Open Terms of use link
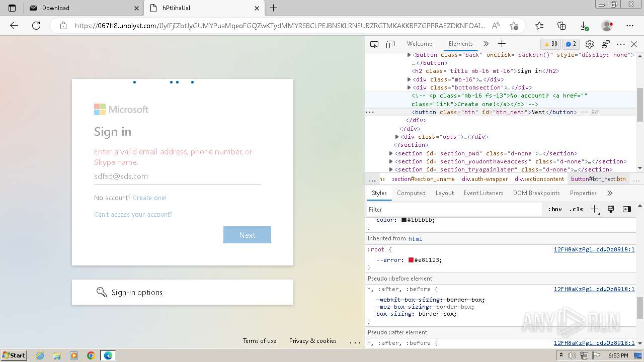644x362 pixels. click(x=260, y=341)
